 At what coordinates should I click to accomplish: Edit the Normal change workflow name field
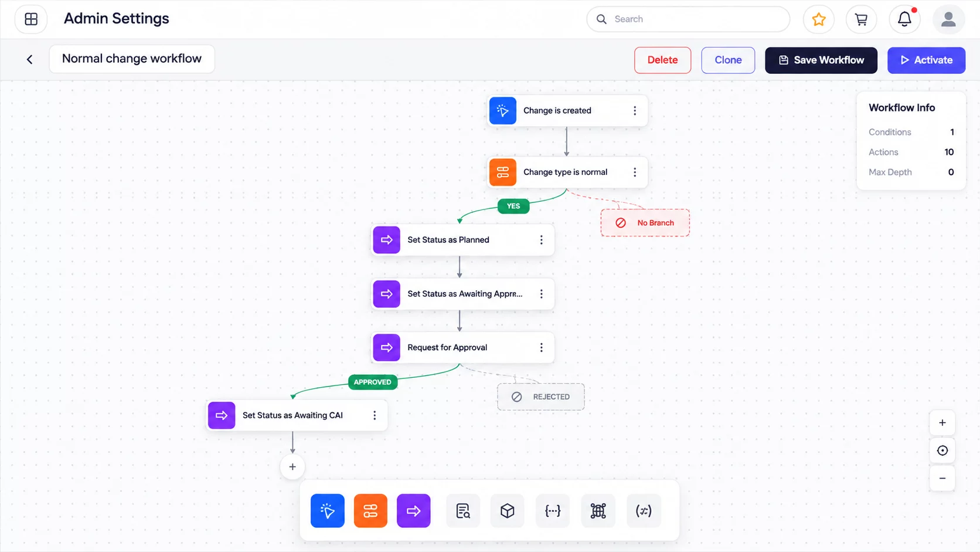tap(132, 59)
